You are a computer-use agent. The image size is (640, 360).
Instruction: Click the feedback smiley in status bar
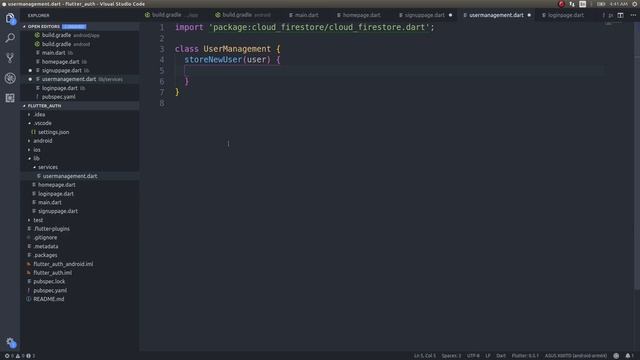[x=616, y=356]
